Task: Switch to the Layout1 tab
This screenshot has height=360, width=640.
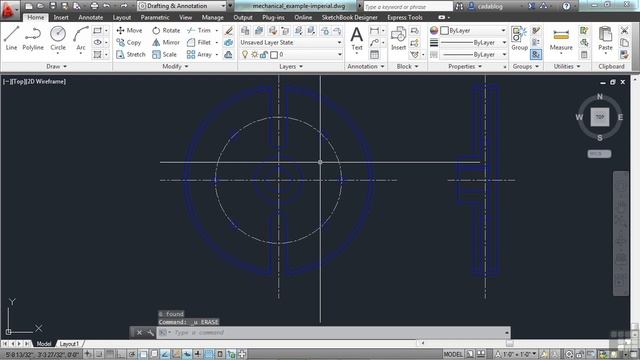Action: [69, 344]
